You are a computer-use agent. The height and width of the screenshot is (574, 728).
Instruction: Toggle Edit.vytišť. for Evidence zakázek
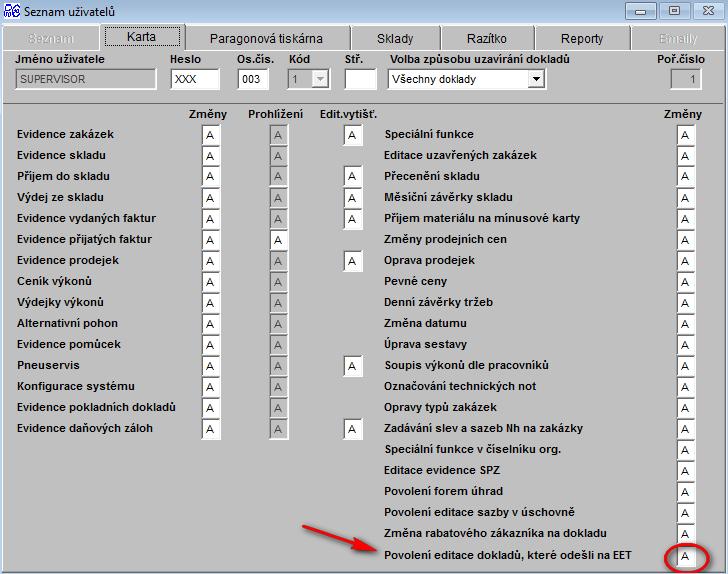click(353, 135)
